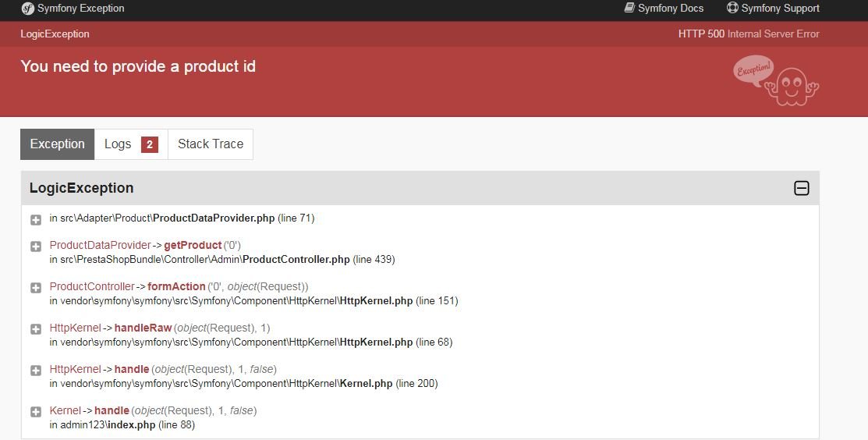Expand the getProduct trace entry
868x440 pixels.
click(36, 246)
